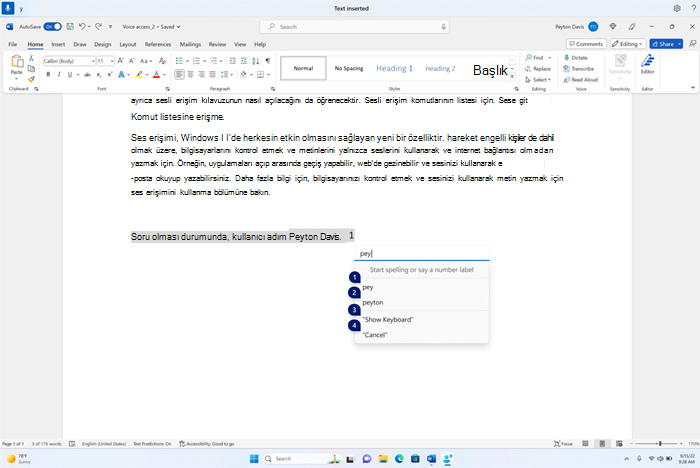700x468 pixels.
Task: Adjust the zoom slider in status bar
Action: [660, 443]
